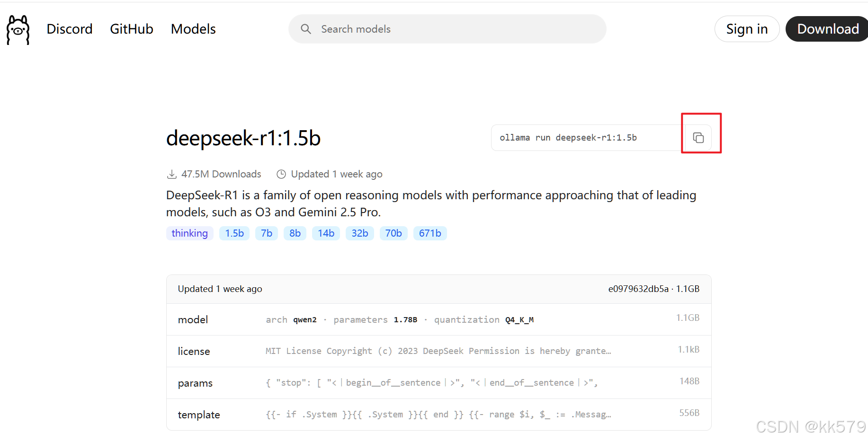The image size is (868, 442).
Task: Open the model row with qwen2 arch
Action: click(x=439, y=319)
